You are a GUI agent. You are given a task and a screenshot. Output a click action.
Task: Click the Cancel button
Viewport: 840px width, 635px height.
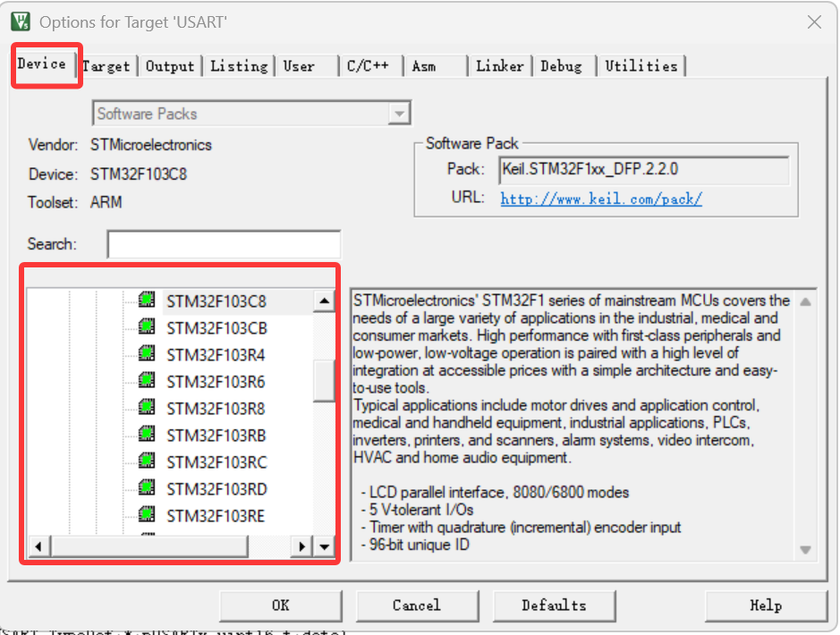(x=417, y=605)
